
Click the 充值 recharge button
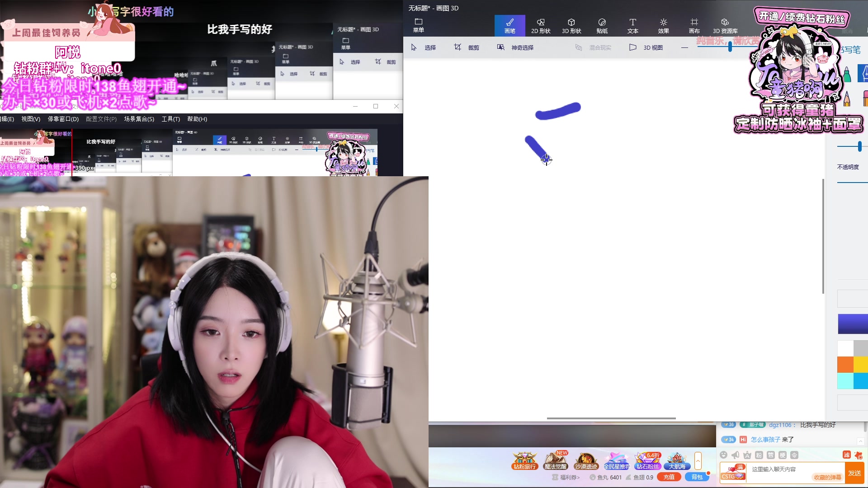pyautogui.click(x=669, y=477)
